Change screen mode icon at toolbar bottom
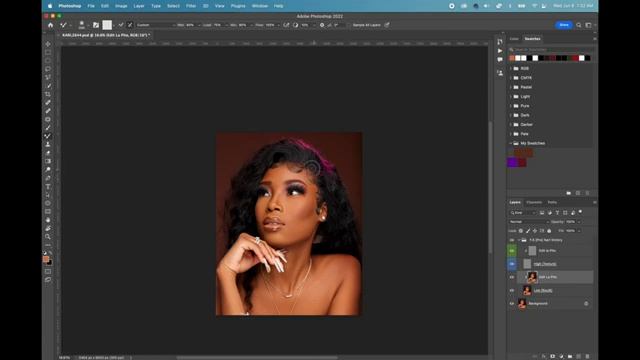This screenshot has height=360, width=640. tap(48, 280)
